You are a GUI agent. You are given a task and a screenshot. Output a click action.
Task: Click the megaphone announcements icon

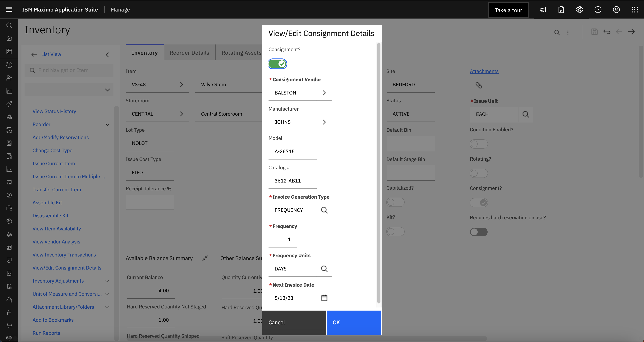click(542, 10)
